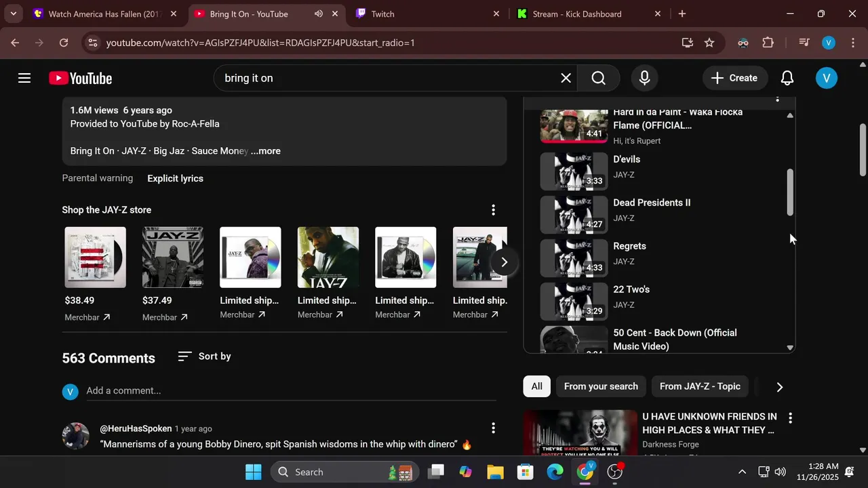Close the Twitch tab
The width and height of the screenshot is (868, 488).
coord(496,14)
